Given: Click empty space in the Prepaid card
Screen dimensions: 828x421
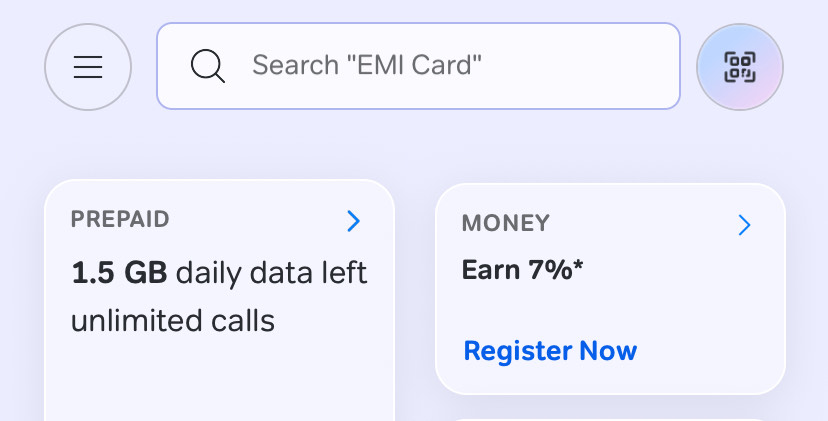Looking at the screenshot, I should point(219,380).
